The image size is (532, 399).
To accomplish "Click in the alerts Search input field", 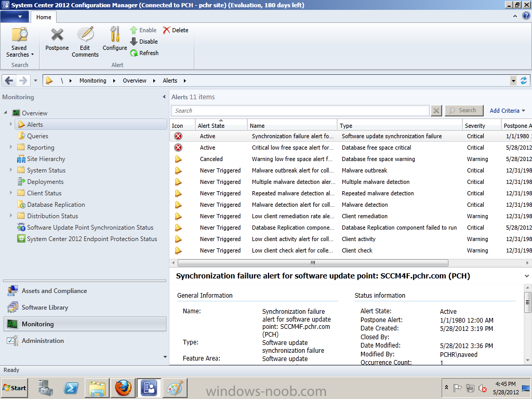I will [300, 111].
